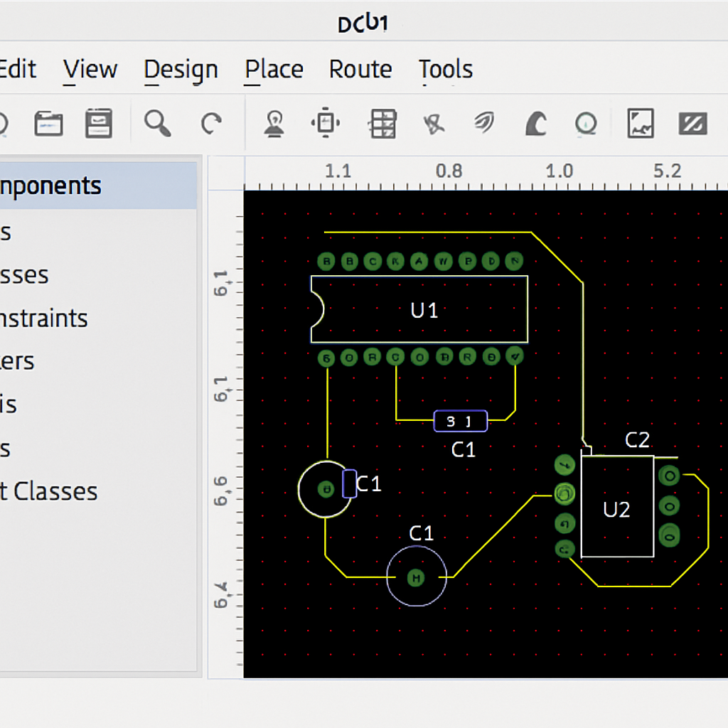Open the Design menu

tap(181, 70)
